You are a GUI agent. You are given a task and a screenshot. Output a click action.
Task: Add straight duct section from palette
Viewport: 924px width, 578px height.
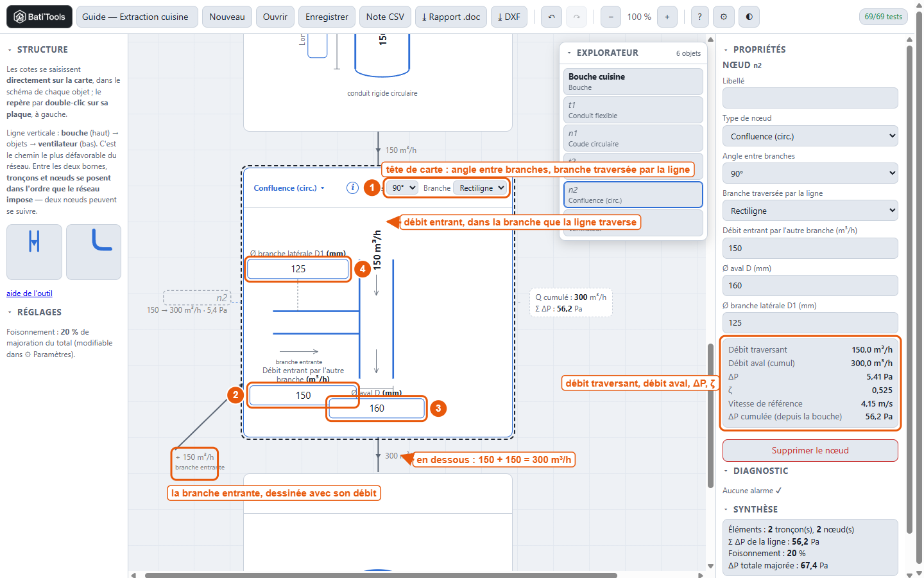[34, 252]
